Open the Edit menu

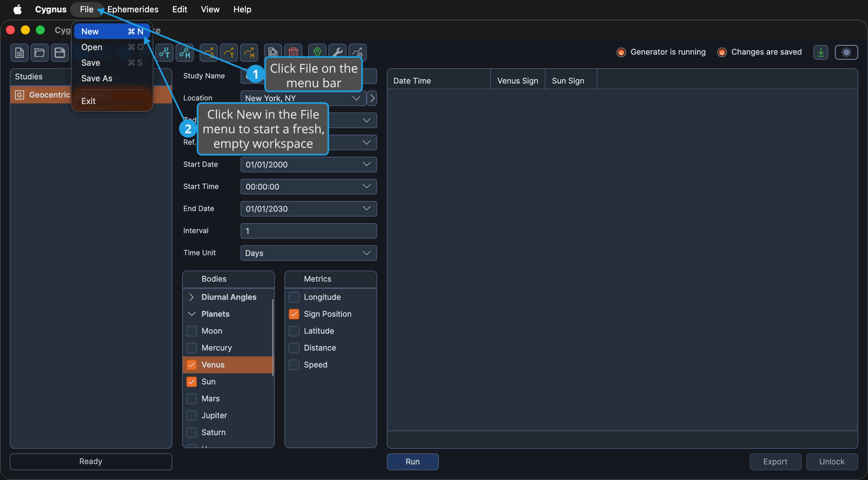pos(180,9)
